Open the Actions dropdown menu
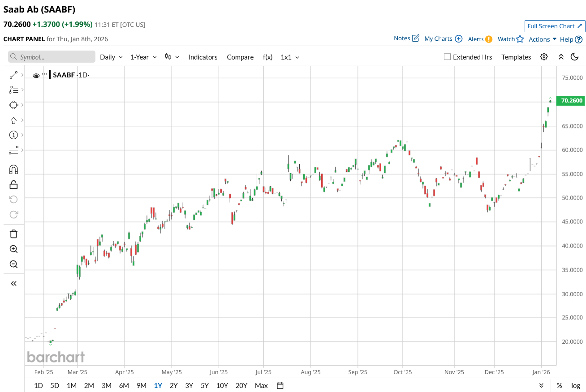Viewport: 586px width, 392px height. 543,39
